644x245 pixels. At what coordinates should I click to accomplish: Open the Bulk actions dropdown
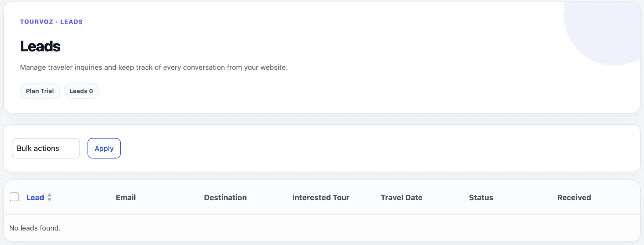pyautogui.click(x=46, y=148)
